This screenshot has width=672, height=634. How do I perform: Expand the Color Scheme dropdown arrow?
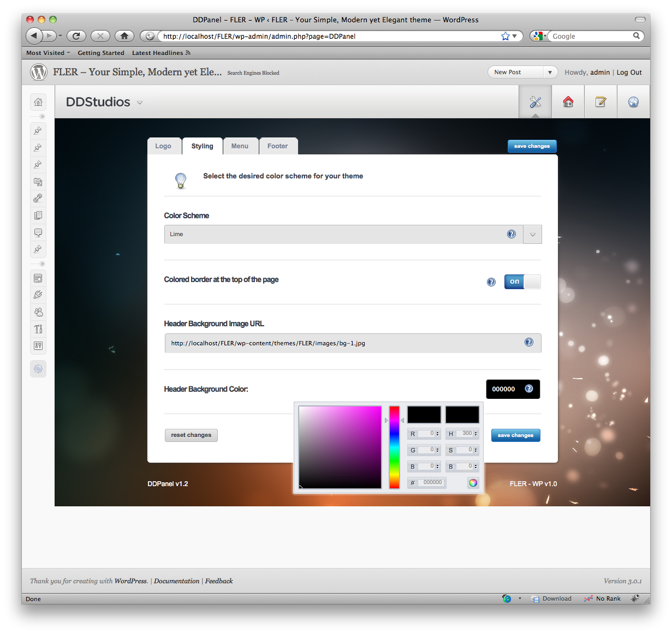(532, 235)
